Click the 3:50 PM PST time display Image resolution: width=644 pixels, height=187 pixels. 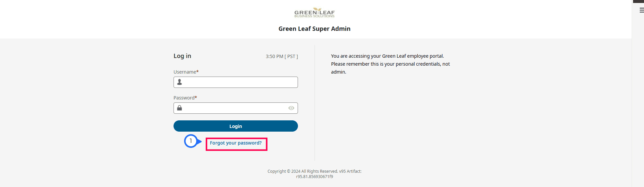coord(282,56)
